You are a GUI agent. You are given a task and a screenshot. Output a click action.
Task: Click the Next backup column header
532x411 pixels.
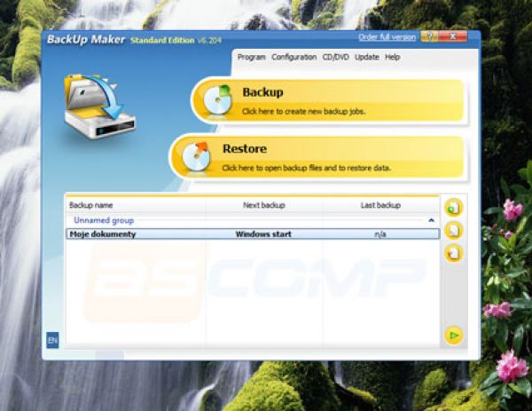[x=264, y=205]
